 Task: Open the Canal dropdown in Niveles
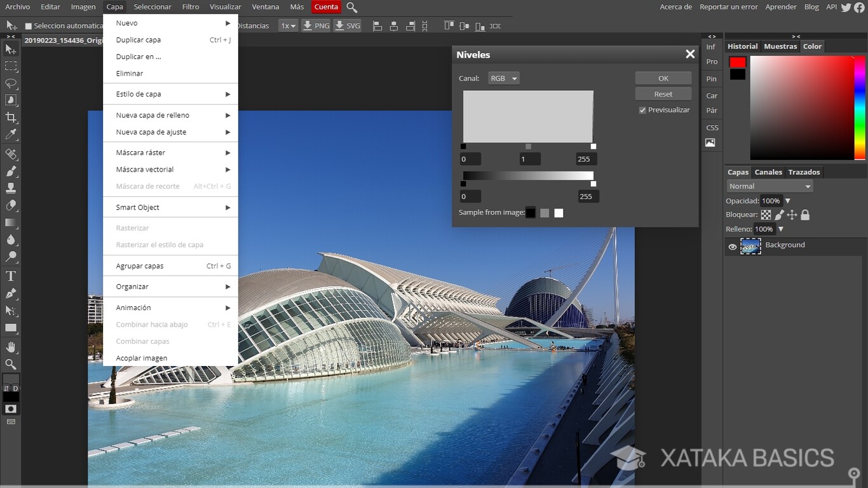click(x=503, y=78)
